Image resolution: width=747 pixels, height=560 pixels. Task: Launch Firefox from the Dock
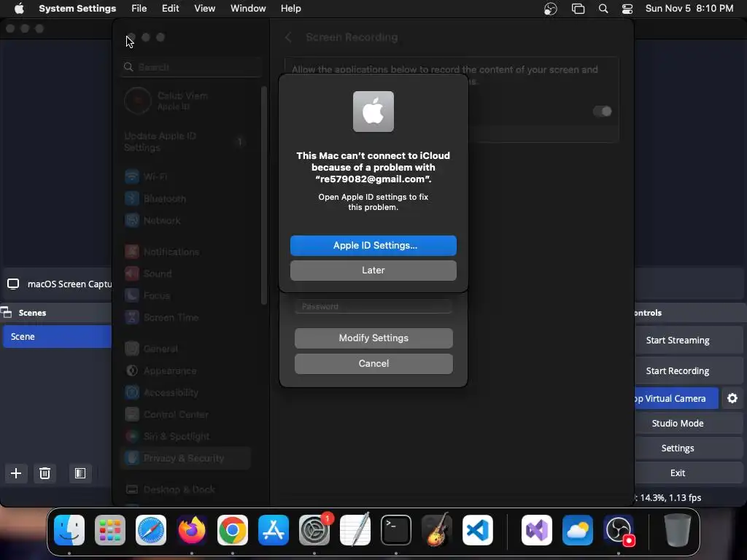pos(192,530)
